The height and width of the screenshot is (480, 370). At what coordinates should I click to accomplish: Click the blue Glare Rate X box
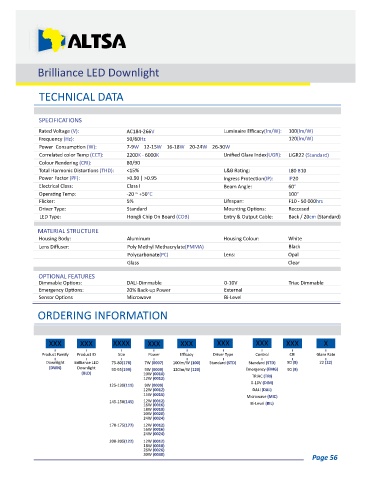tap(326, 343)
